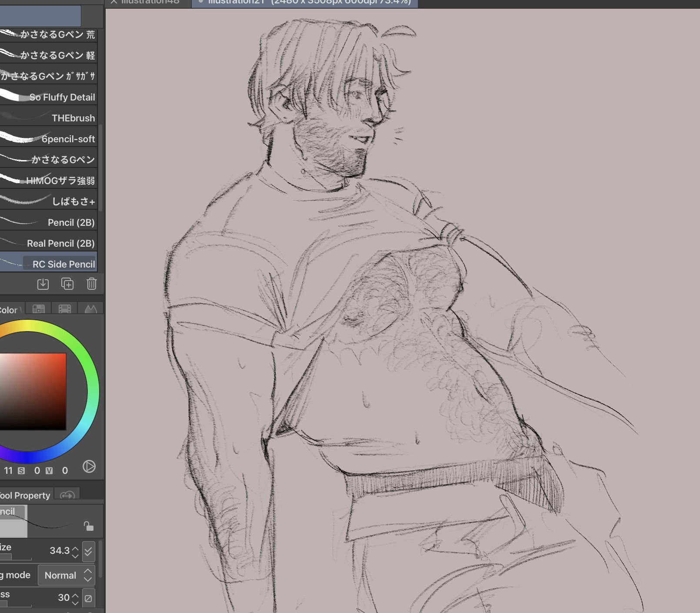Screen dimensions: 700x613
Task: Open the Normal blending mode dropdown
Action: 66,575
